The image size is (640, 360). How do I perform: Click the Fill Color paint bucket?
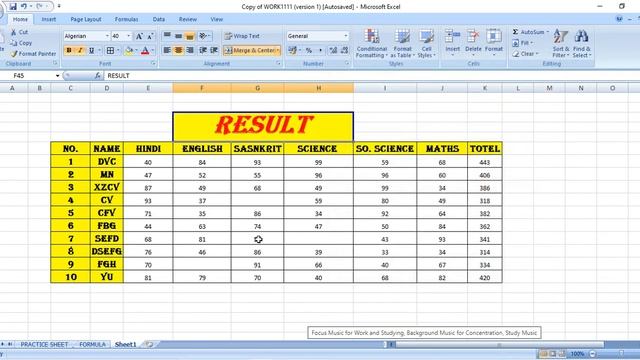[129, 51]
